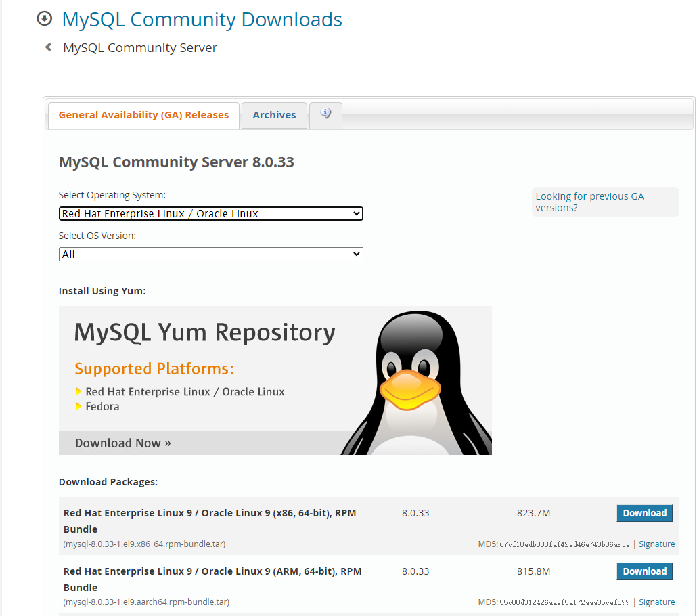The width and height of the screenshot is (699, 616).
Task: Click Fedora in Supported Platforms list
Action: [103, 406]
